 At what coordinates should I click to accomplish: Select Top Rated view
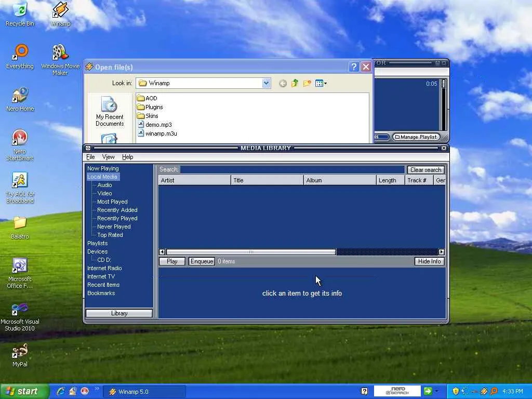[110, 235]
